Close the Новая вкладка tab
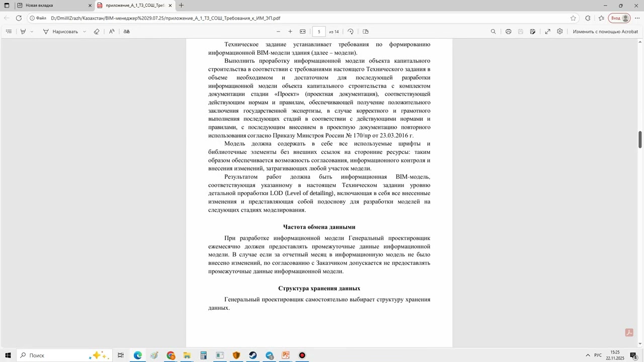 coord(90,6)
